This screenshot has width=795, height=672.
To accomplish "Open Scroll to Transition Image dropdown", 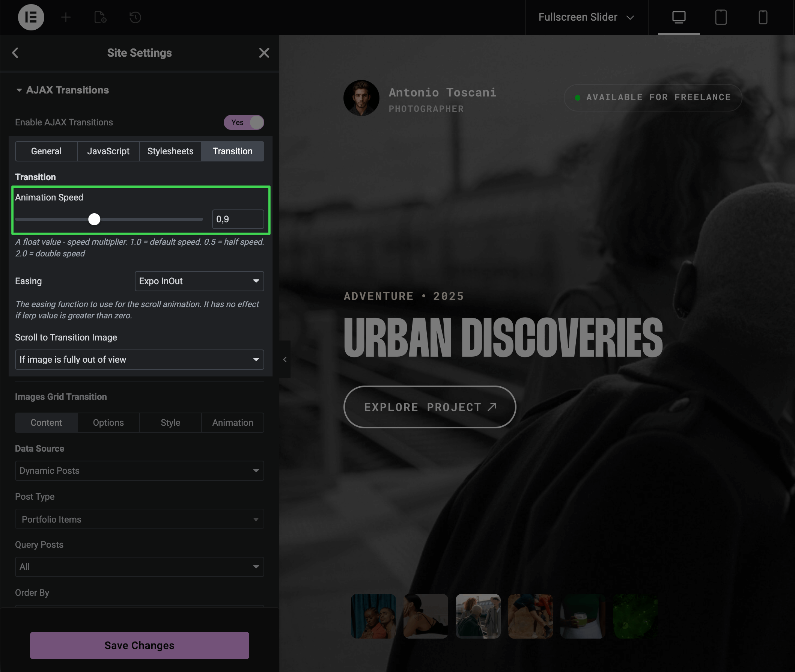I will (139, 360).
